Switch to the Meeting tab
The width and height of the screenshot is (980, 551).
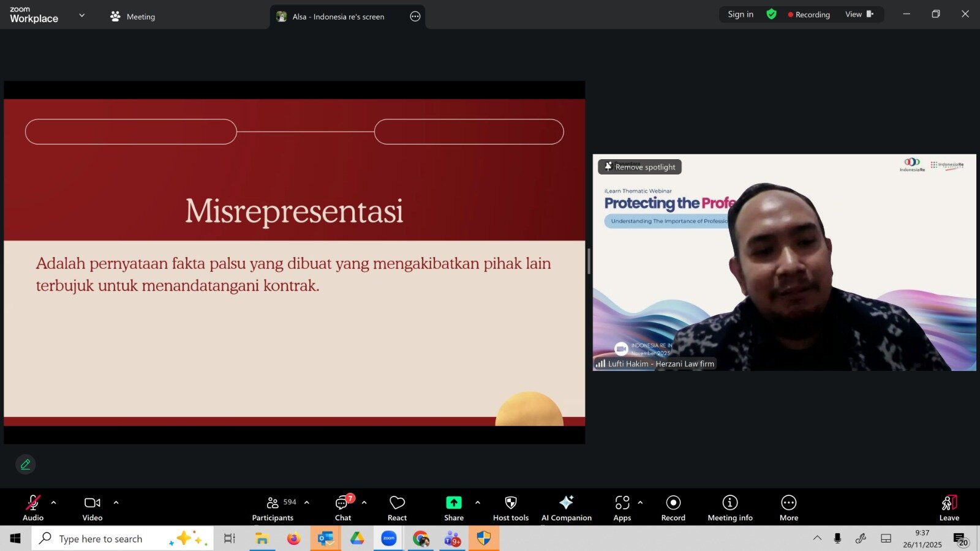(133, 17)
